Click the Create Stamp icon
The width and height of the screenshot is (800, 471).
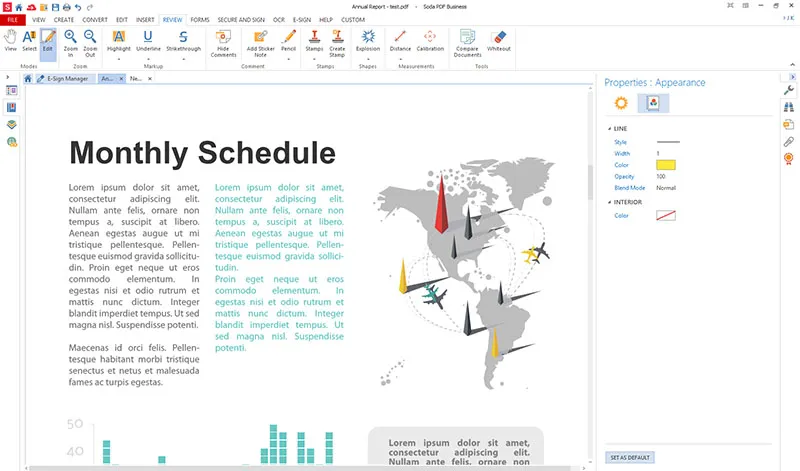pos(337,40)
